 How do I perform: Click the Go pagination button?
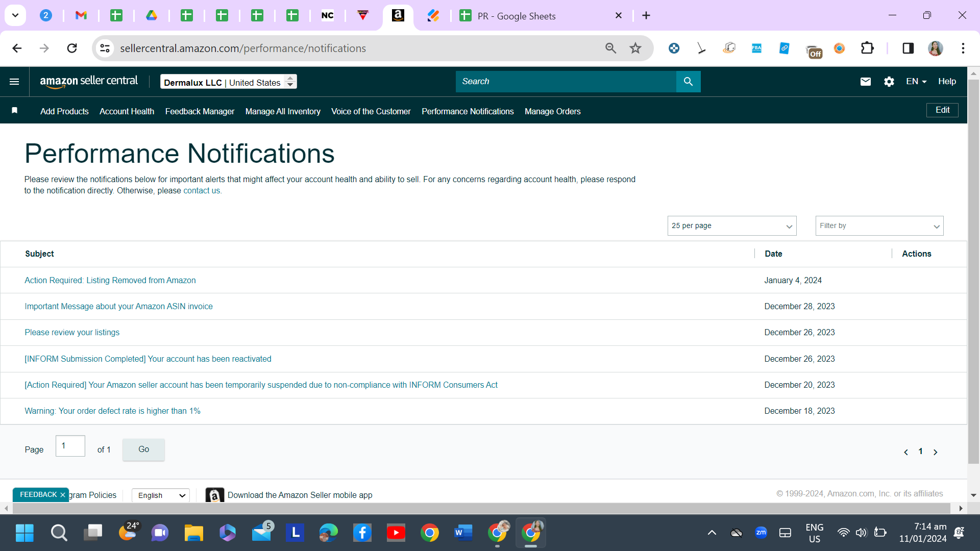coord(143,449)
